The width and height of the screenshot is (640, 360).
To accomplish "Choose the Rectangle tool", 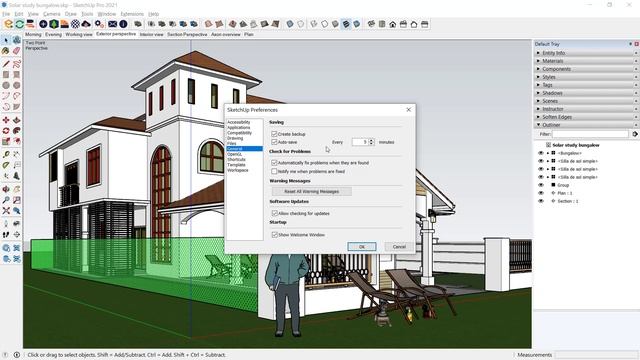I will coord(6,75).
